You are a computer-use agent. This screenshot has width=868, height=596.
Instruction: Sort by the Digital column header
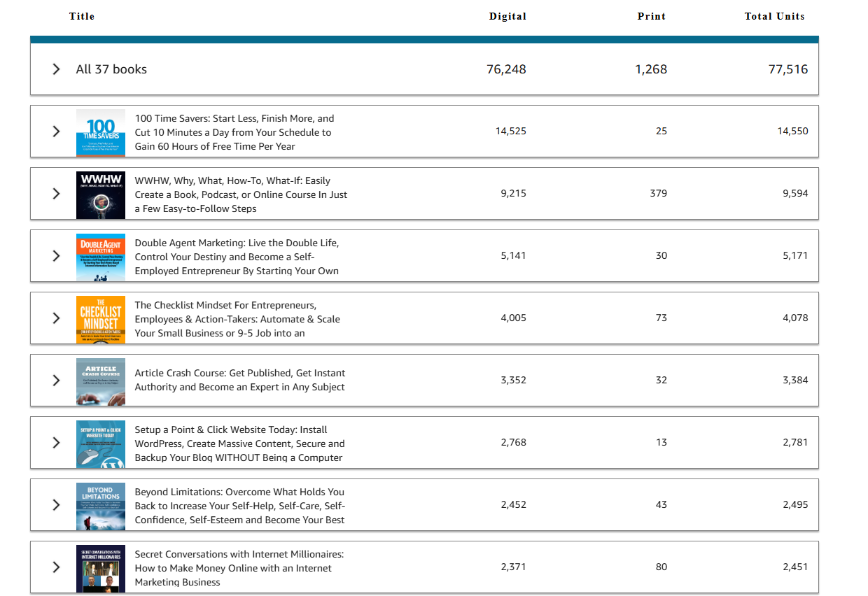(507, 16)
